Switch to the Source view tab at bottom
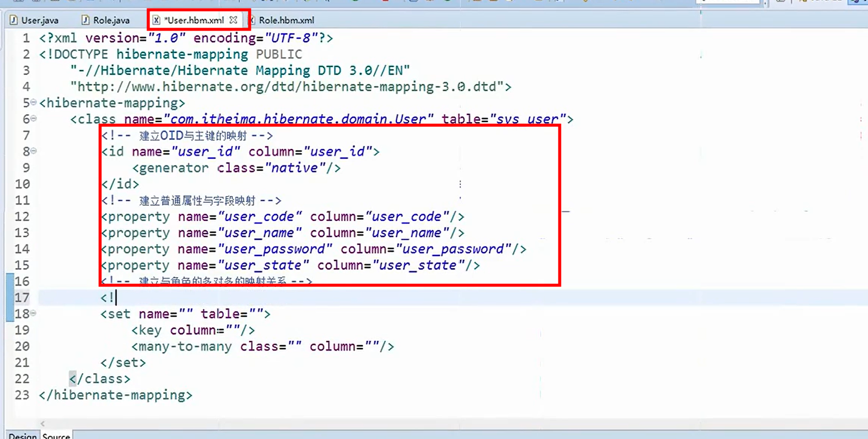Screen dimensions: 868x439 tap(56, 435)
